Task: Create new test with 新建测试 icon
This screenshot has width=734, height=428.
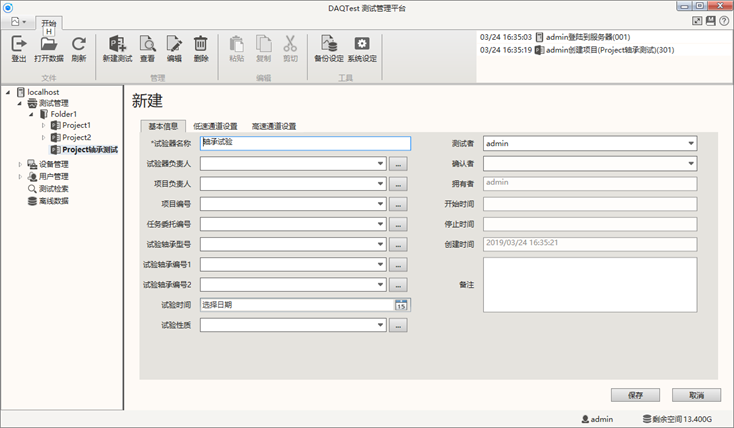Action: click(x=117, y=44)
